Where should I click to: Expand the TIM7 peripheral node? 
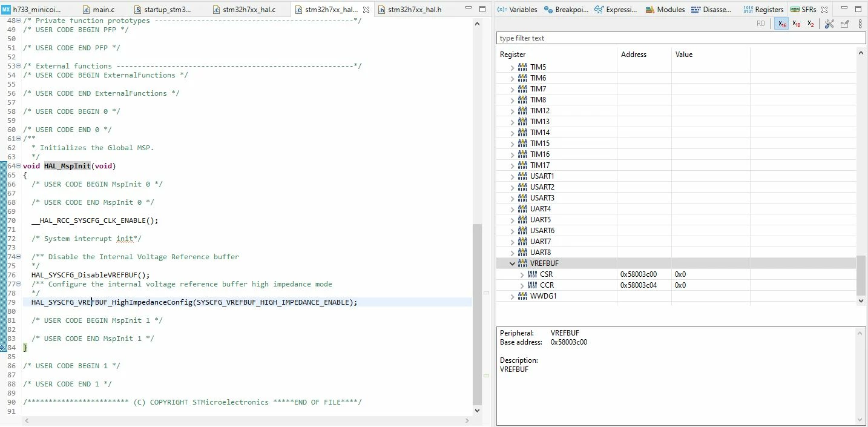(512, 90)
